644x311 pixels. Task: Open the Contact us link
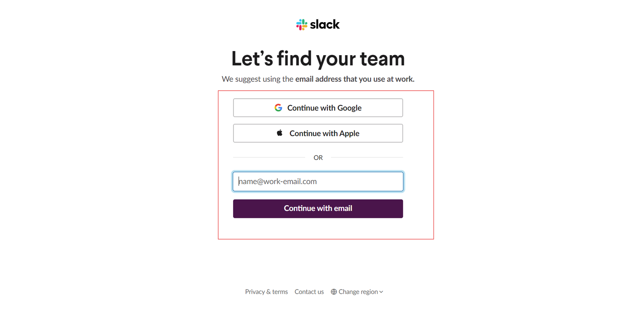pos(309,292)
